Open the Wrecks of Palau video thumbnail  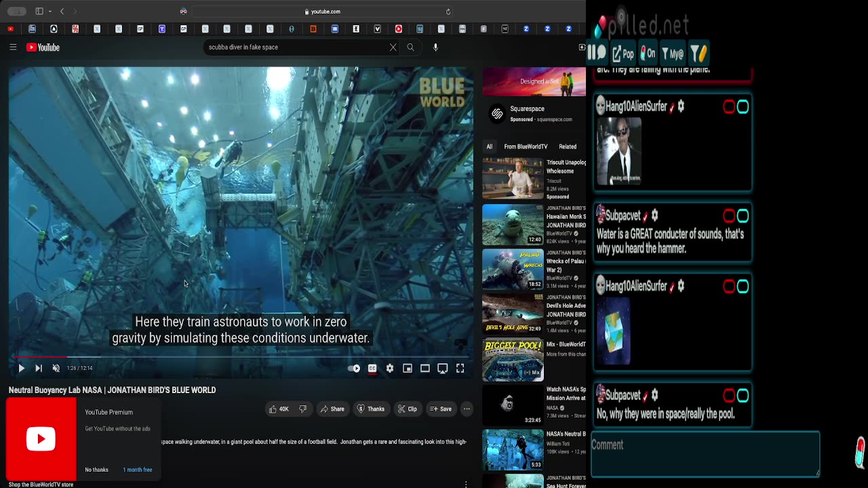(x=513, y=269)
